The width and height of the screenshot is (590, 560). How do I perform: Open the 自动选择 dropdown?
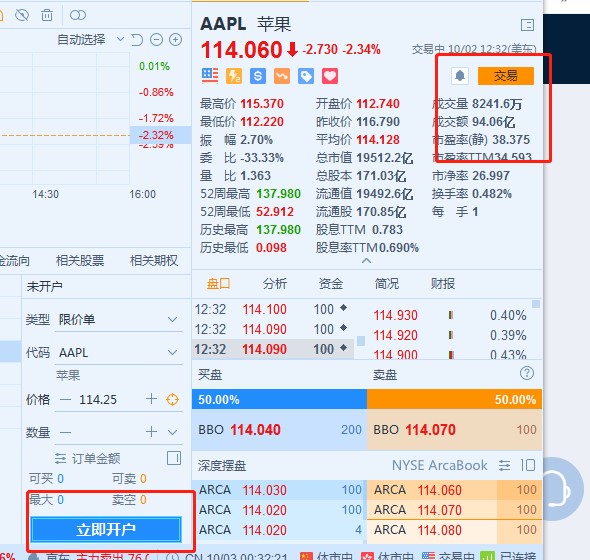pyautogui.click(x=90, y=39)
